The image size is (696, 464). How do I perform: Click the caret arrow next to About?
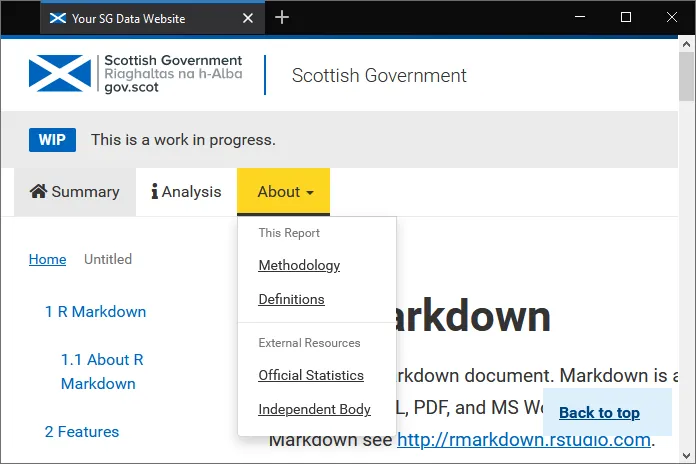(x=310, y=193)
